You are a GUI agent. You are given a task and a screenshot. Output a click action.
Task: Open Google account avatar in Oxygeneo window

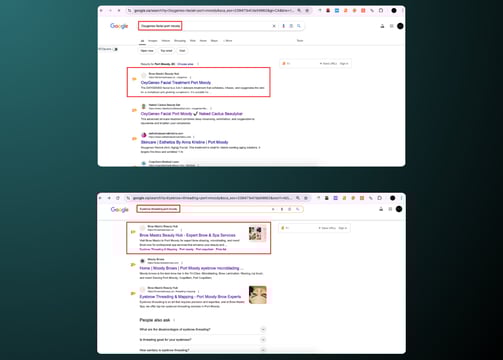(400, 26)
